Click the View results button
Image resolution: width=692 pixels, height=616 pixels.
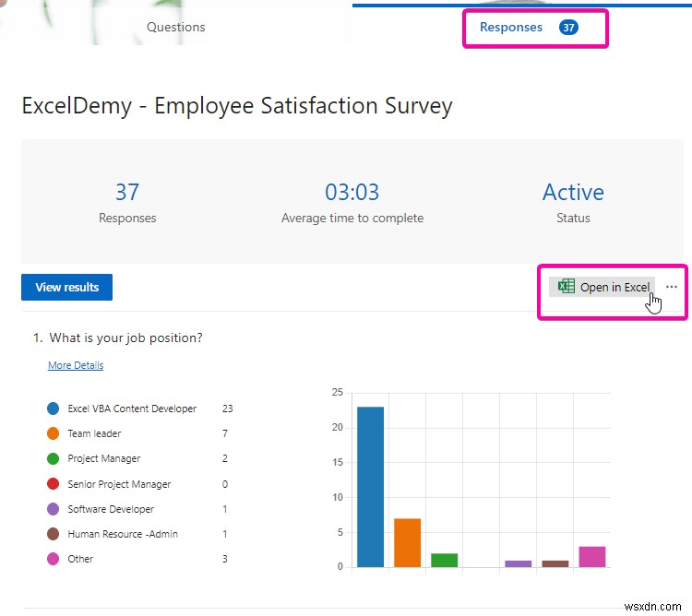tap(66, 288)
